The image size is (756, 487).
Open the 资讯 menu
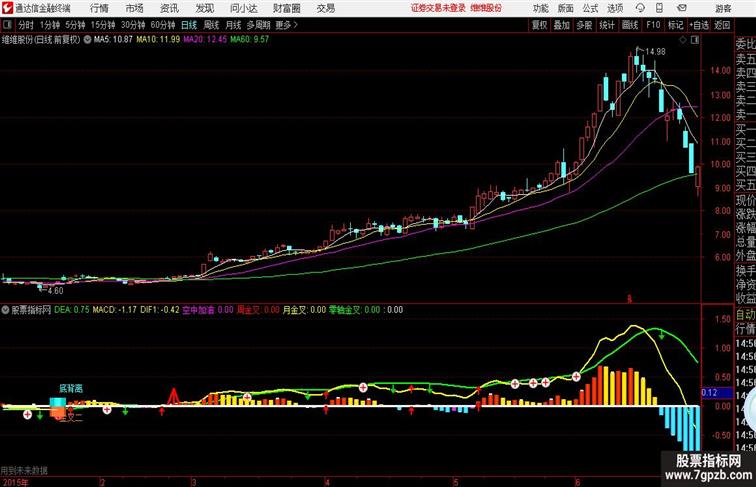point(169,8)
